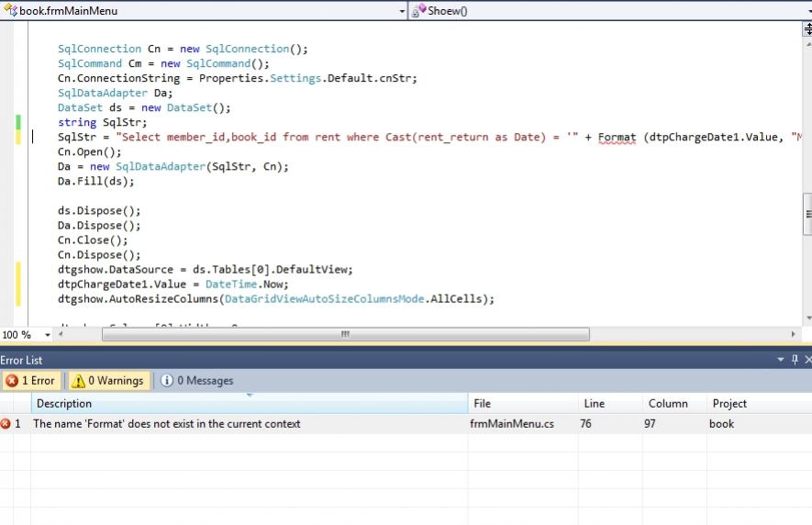
Task: Toggle the 0 Messages filter button
Action: click(x=196, y=380)
